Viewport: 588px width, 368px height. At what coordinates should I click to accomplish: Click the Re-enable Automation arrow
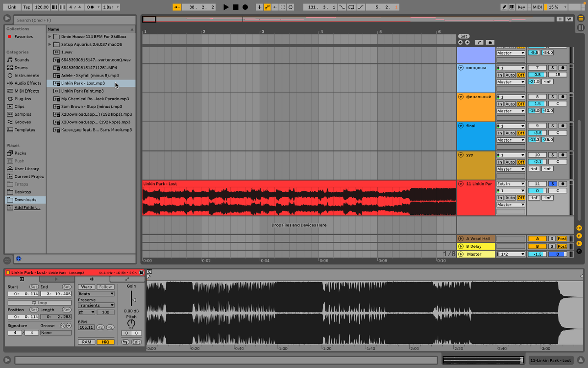(x=275, y=7)
